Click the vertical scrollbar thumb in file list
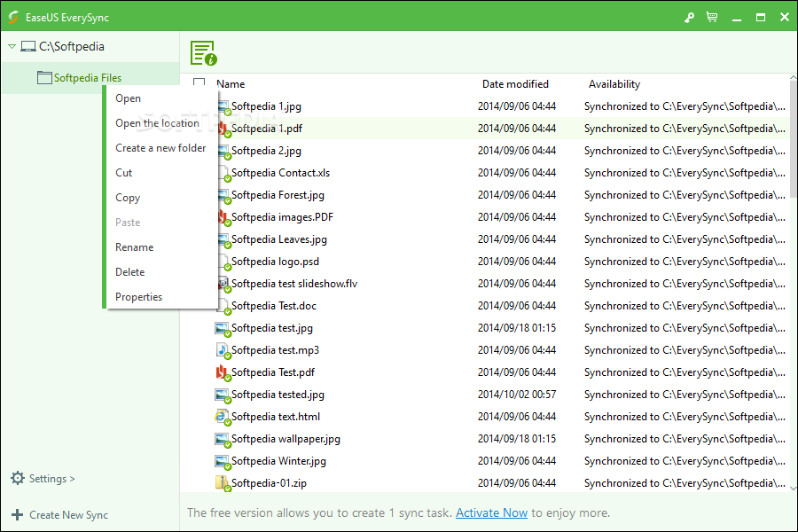This screenshot has height=532, width=798. coord(794,139)
